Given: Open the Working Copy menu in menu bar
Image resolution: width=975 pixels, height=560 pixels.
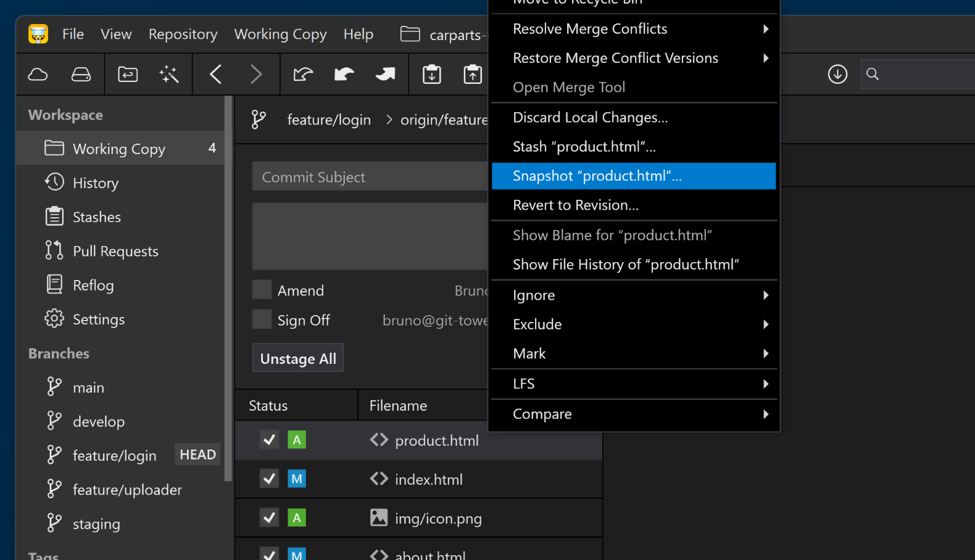Looking at the screenshot, I should pos(280,35).
